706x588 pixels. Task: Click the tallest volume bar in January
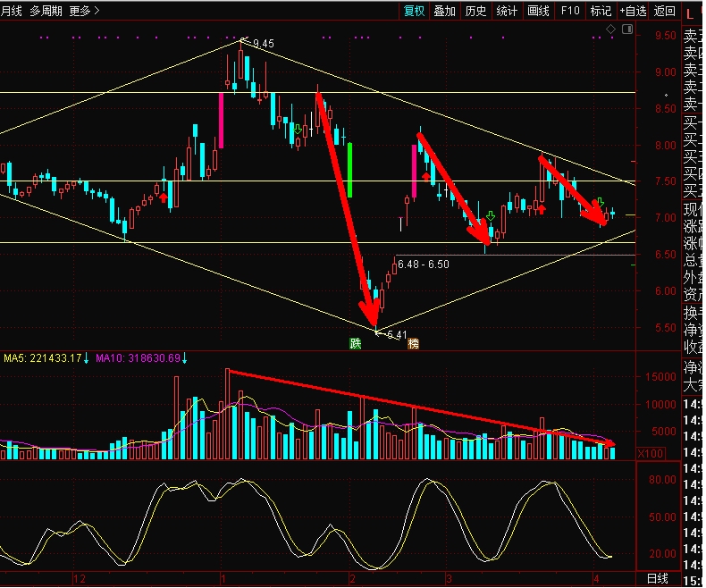click(227, 414)
